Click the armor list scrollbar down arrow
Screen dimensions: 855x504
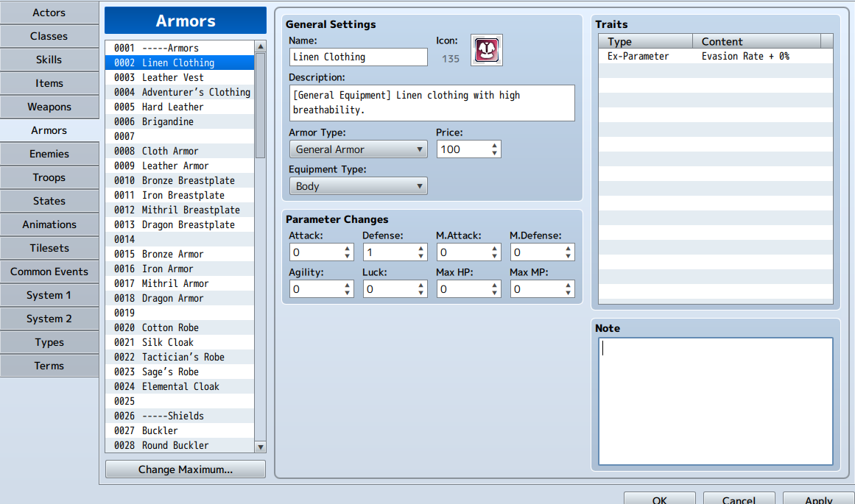click(260, 446)
